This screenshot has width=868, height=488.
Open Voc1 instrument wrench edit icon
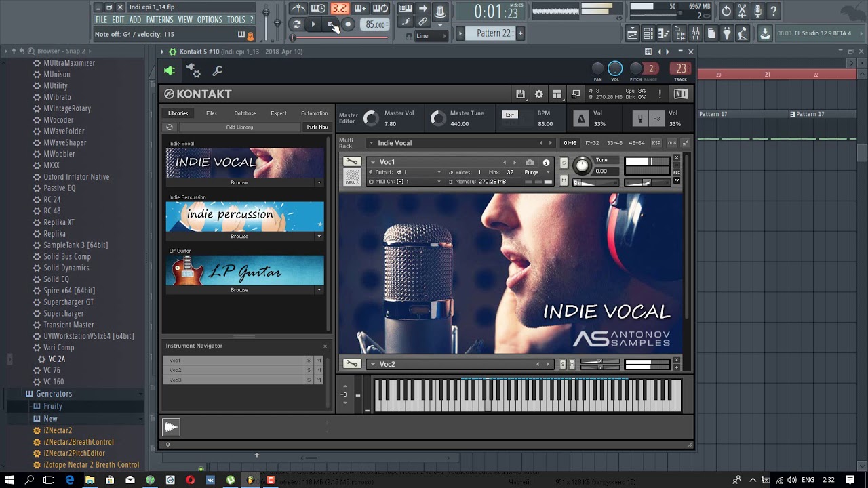point(351,161)
